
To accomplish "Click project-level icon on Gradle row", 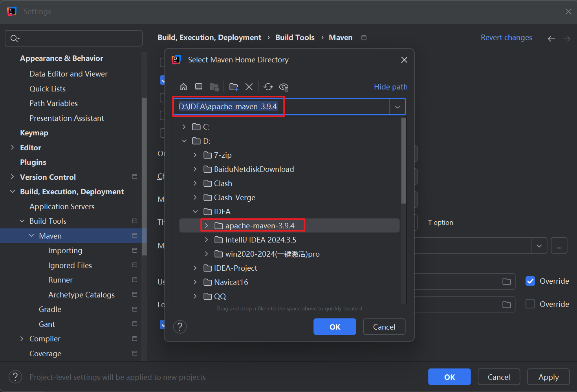I will click(x=134, y=309).
